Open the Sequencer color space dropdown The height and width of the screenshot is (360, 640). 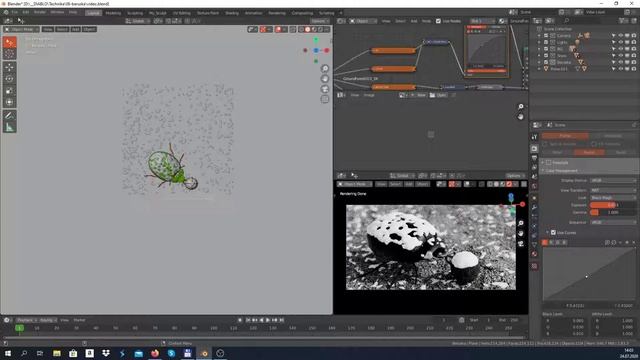tap(613, 222)
